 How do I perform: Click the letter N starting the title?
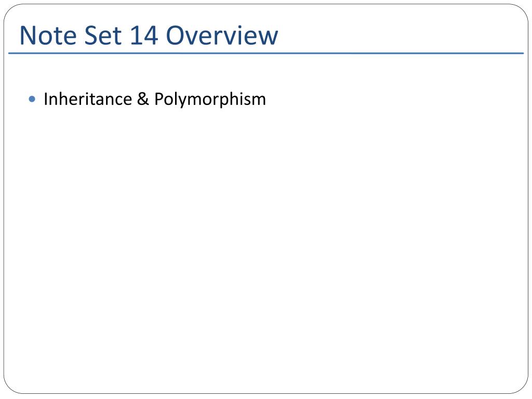(28, 35)
